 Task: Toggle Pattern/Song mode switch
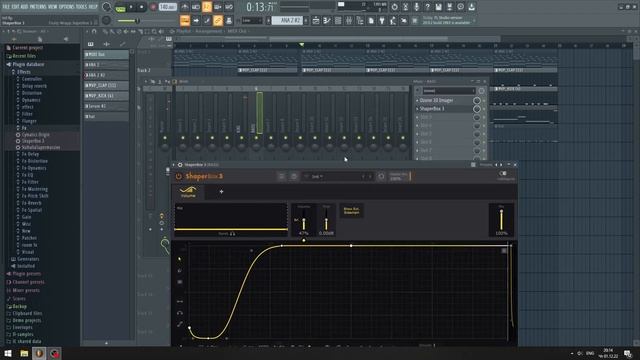coord(120,7)
